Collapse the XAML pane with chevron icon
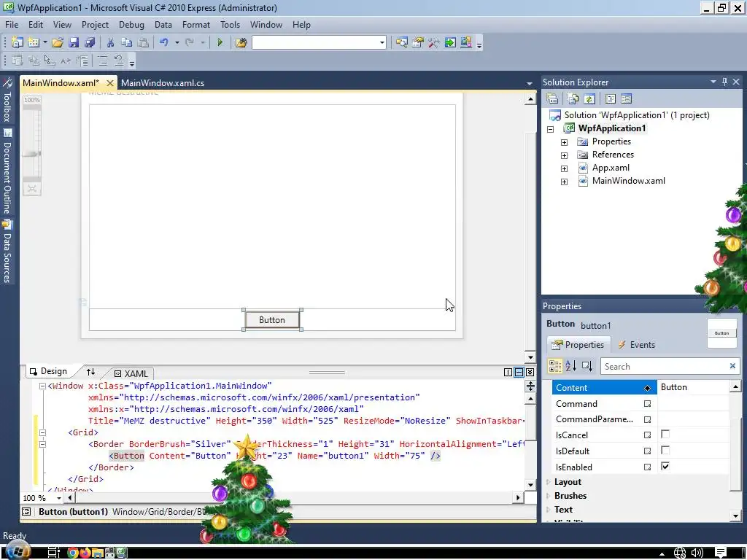The height and width of the screenshot is (560, 747). (530, 372)
